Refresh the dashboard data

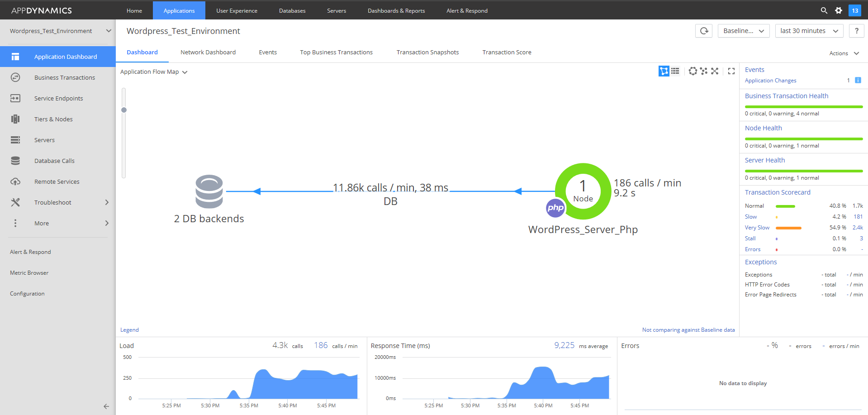coord(704,31)
